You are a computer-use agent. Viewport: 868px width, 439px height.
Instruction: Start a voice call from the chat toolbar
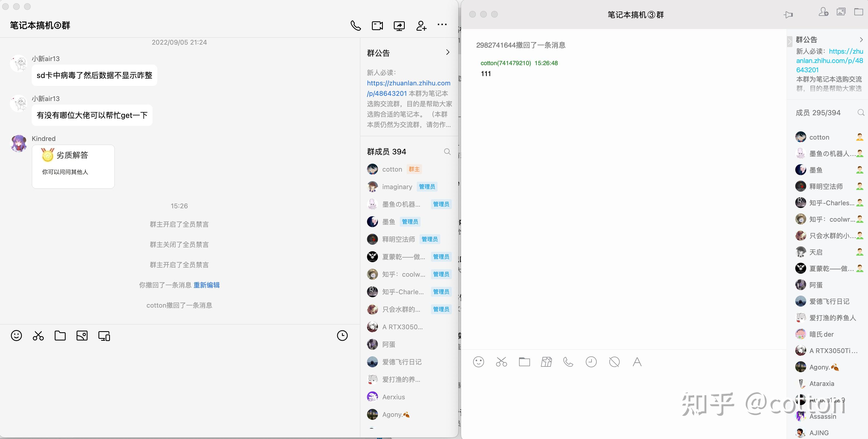pyautogui.click(x=356, y=25)
